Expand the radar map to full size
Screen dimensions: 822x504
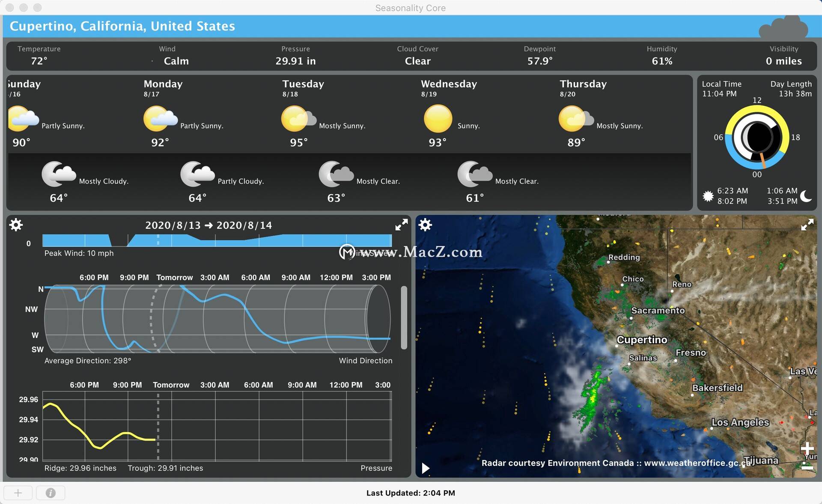[x=807, y=225]
